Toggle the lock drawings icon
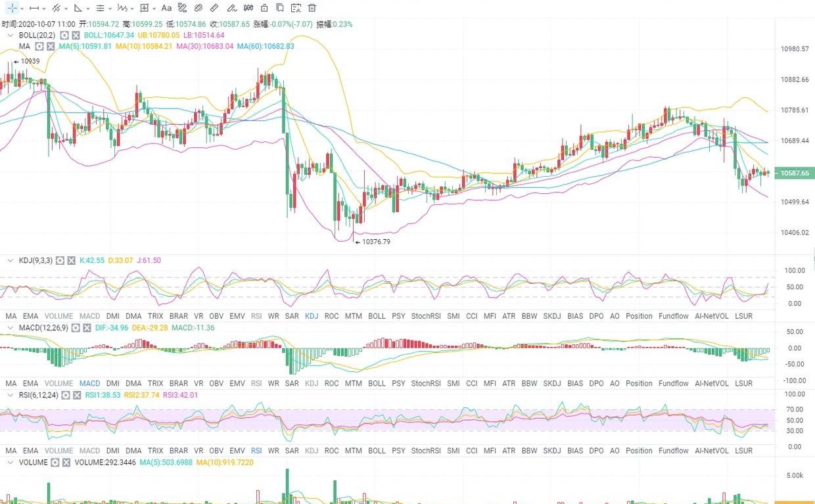This screenshot has width=815, height=504. [264, 8]
